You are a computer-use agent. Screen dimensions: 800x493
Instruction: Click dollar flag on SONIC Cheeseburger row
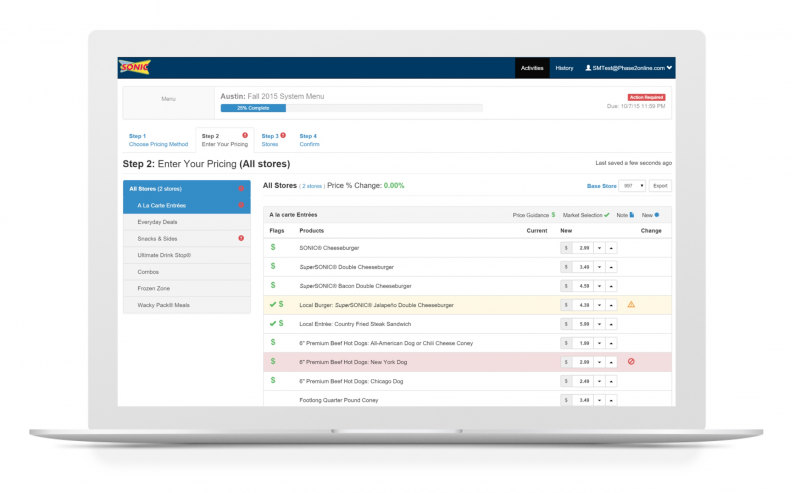[x=273, y=247]
